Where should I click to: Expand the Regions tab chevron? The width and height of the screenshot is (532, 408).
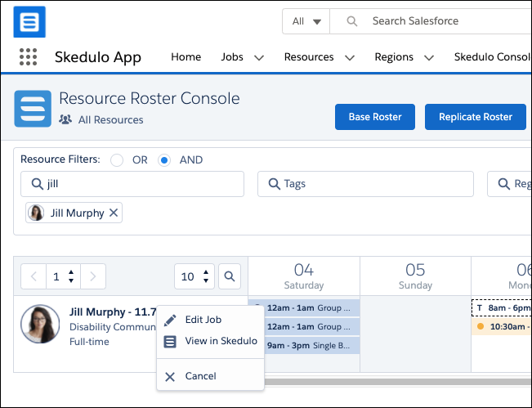(x=429, y=58)
